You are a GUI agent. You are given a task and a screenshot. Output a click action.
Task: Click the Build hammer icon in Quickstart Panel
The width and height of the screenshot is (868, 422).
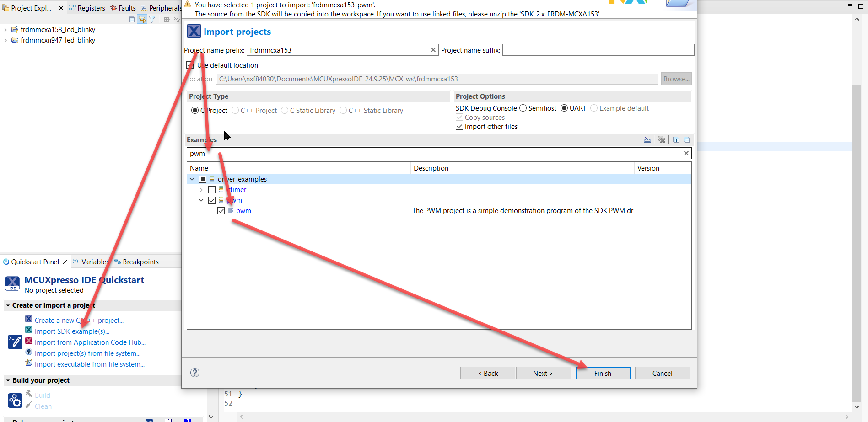pyautogui.click(x=29, y=395)
